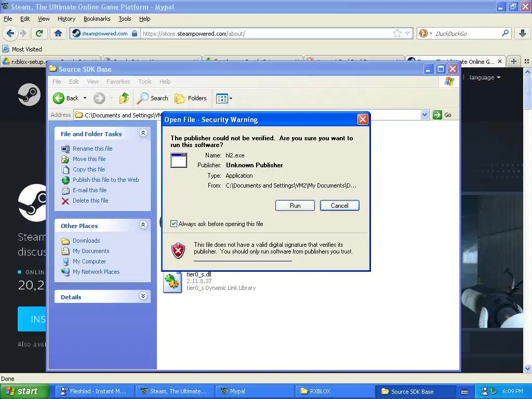The height and width of the screenshot is (399, 532).
Task: Expand the Explorer address bar dropdown
Action: [x=424, y=115]
